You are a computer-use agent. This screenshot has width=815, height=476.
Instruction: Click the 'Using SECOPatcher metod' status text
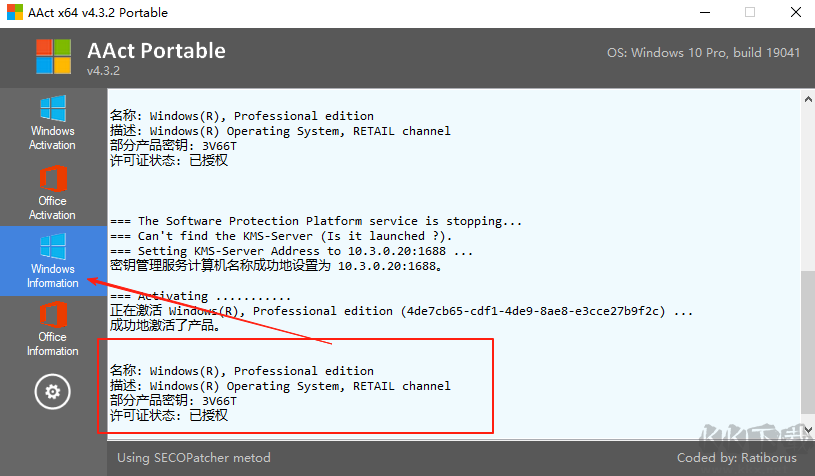pos(193,458)
